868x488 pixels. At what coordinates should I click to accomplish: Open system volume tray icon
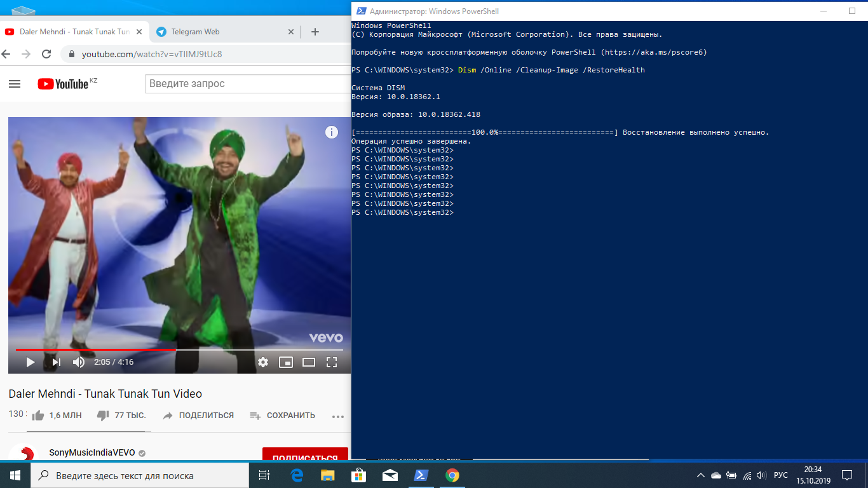(x=762, y=475)
